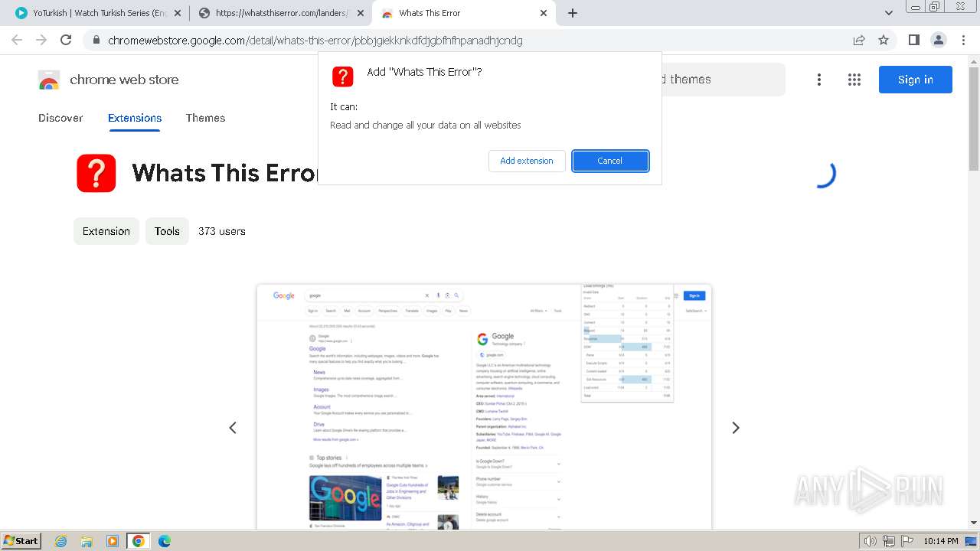Open the tab search dropdown
This screenshot has height=551, width=980.
coord(889,13)
